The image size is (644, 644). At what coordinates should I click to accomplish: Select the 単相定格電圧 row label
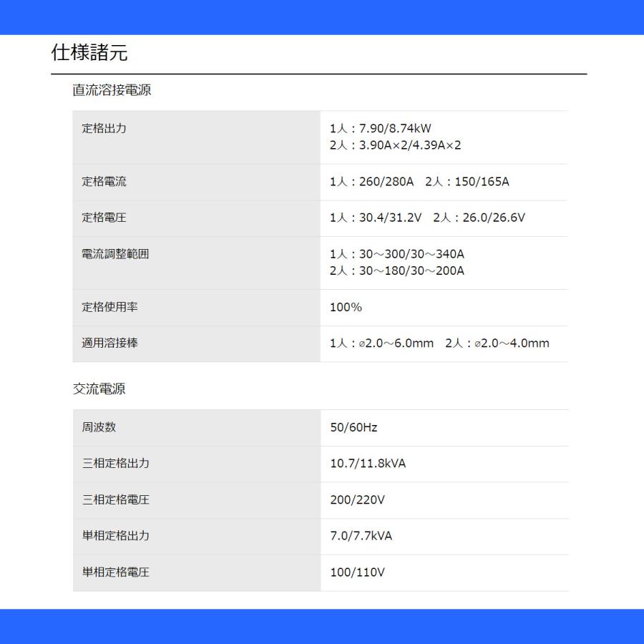pos(115,572)
